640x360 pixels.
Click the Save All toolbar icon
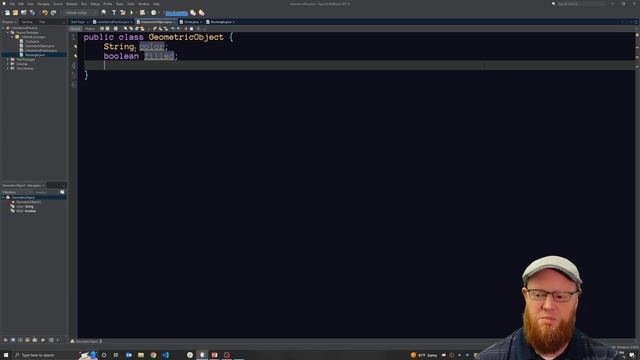tap(32, 13)
